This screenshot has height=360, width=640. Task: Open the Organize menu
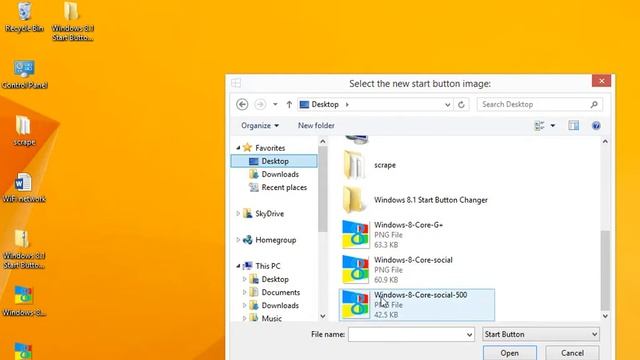pyautogui.click(x=260, y=126)
